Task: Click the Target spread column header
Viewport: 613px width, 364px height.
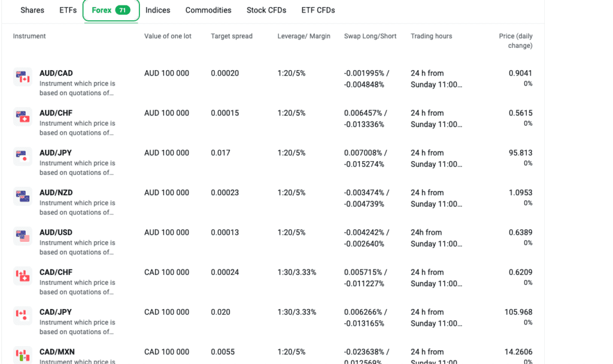Action: click(232, 36)
